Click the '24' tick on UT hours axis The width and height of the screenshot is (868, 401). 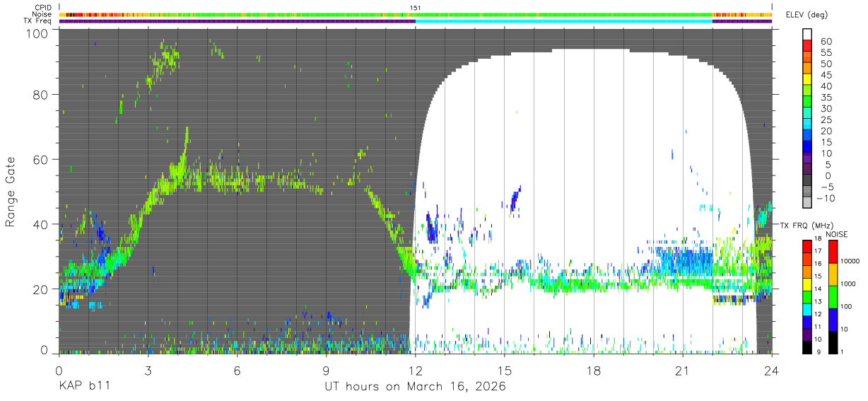(772, 370)
